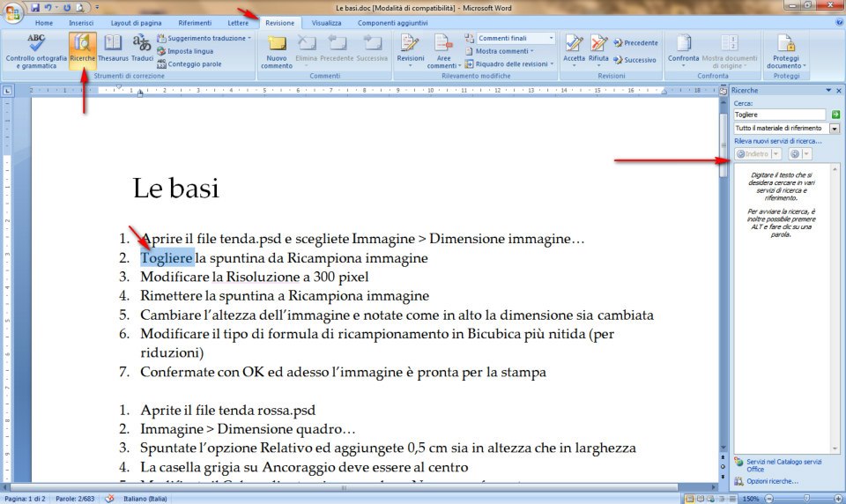Click the Traduci translate icon
The height and width of the screenshot is (504, 846).
click(143, 48)
